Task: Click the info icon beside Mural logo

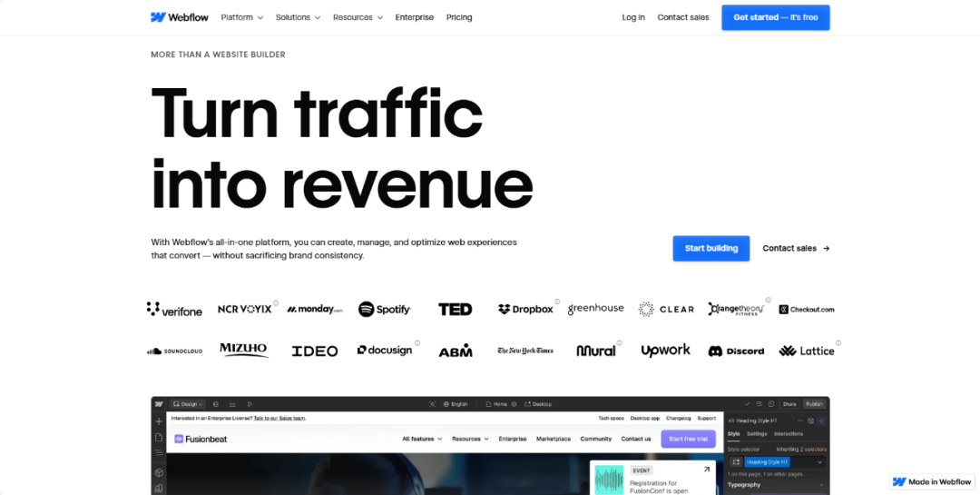Action: [x=620, y=343]
